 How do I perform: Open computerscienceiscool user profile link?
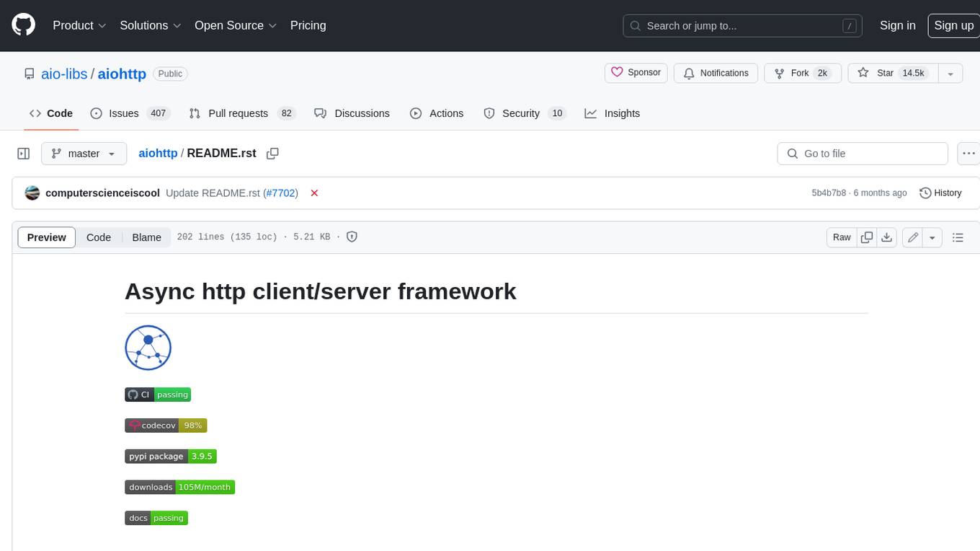point(102,193)
